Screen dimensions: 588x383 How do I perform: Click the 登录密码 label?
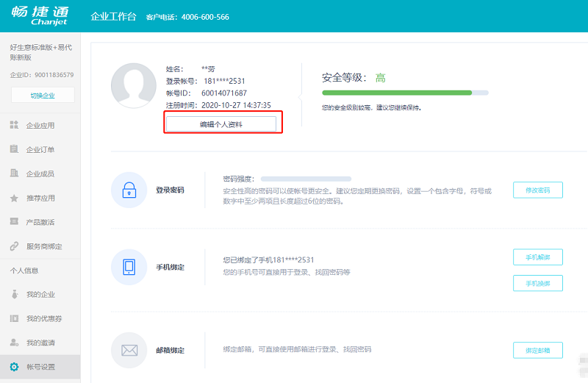point(171,190)
